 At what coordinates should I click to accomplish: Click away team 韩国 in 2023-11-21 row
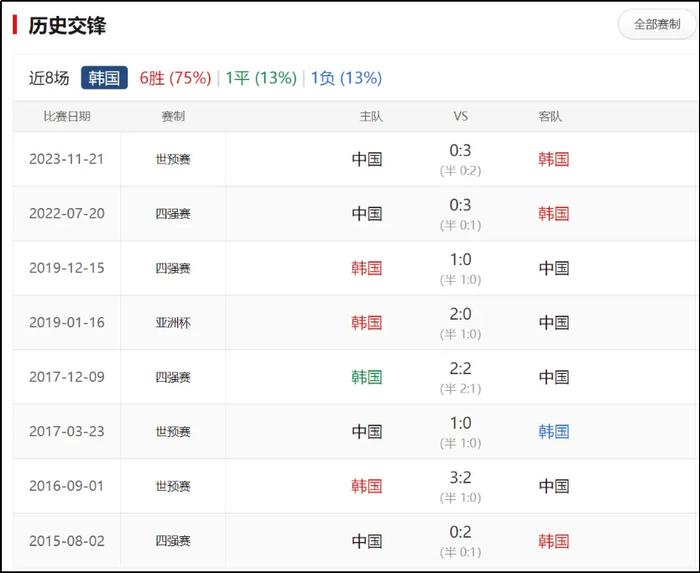(x=554, y=159)
